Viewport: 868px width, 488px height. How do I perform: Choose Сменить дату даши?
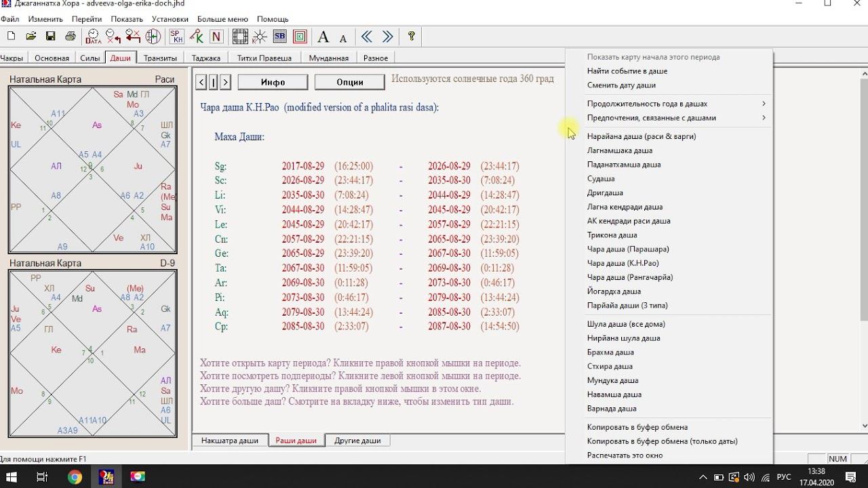coord(669,85)
